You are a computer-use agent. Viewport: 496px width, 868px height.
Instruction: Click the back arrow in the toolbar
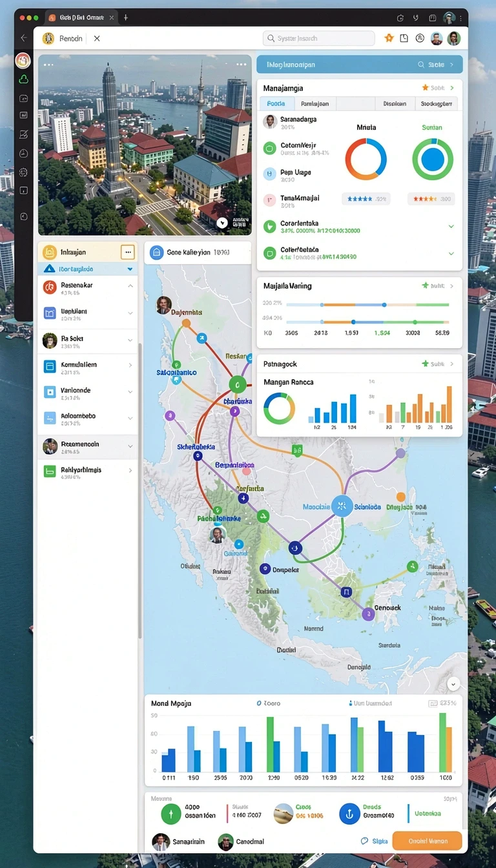click(24, 38)
